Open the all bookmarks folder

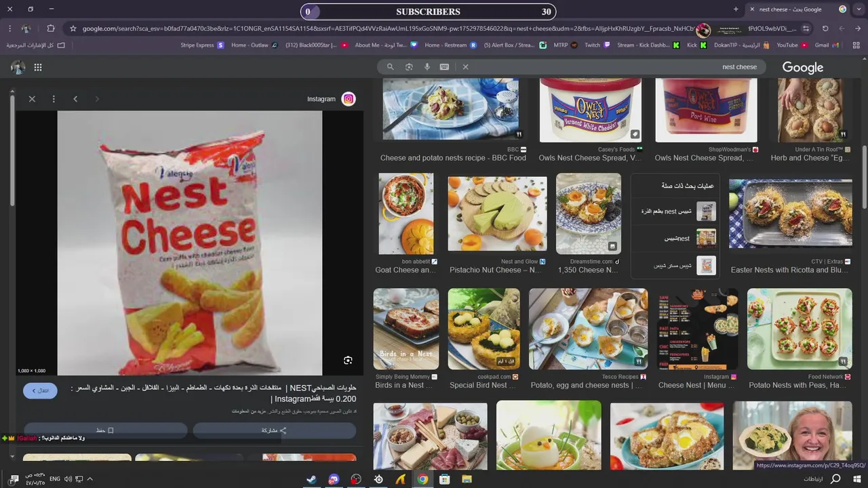[35, 45]
